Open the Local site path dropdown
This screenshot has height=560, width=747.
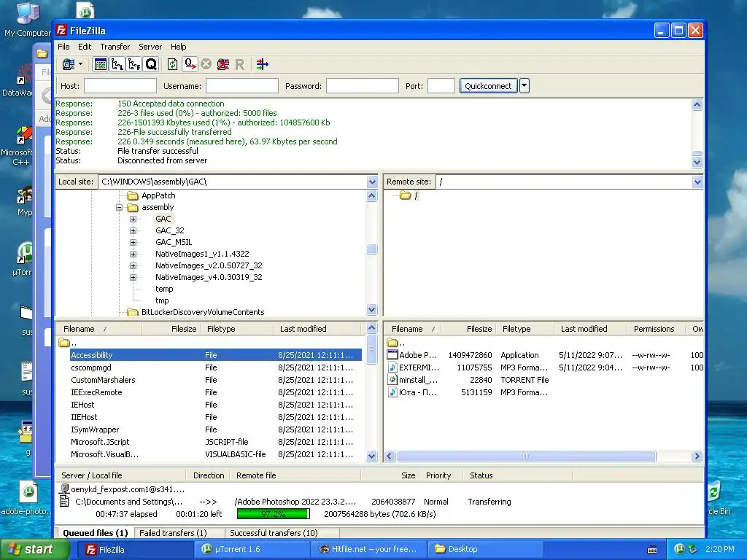tap(372, 182)
